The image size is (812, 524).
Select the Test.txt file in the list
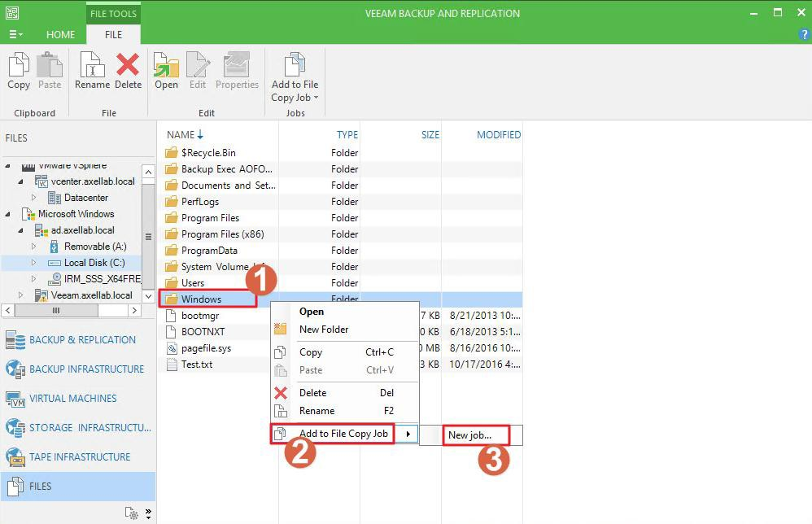click(x=196, y=365)
